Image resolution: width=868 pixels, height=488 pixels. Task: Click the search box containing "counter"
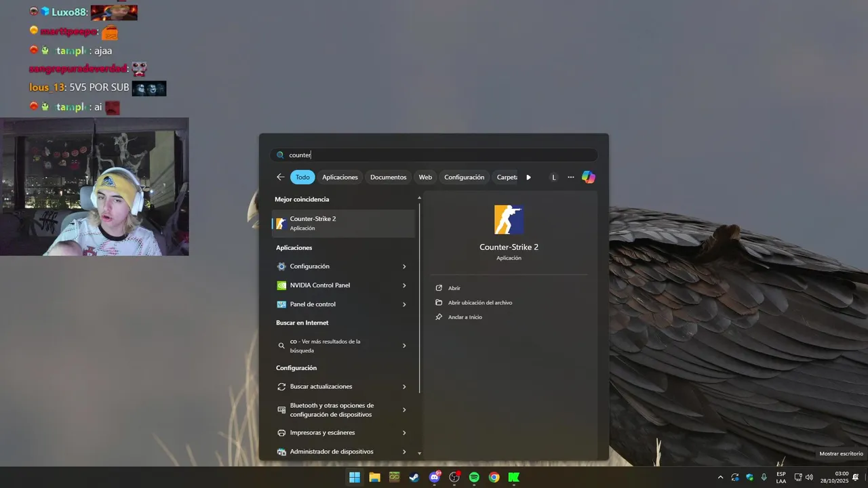(434, 155)
